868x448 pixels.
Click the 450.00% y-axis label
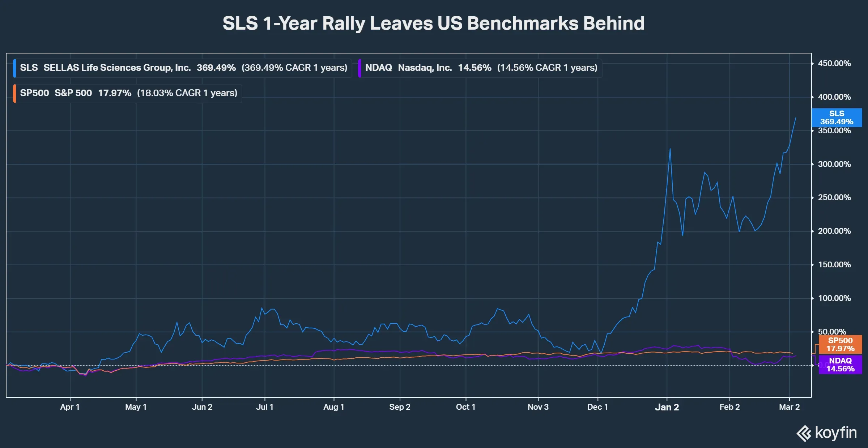pyautogui.click(x=834, y=64)
